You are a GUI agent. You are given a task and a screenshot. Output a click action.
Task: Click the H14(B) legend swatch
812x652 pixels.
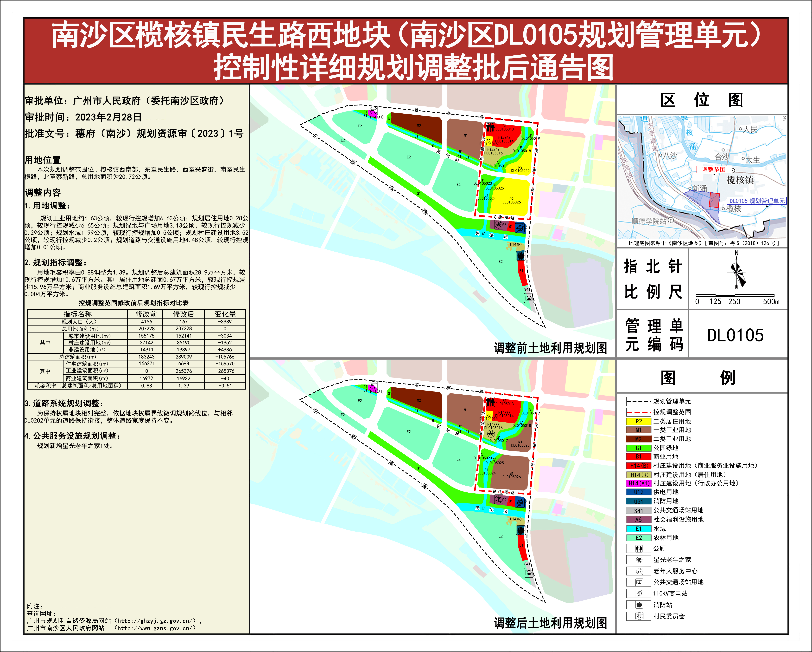[639, 466]
